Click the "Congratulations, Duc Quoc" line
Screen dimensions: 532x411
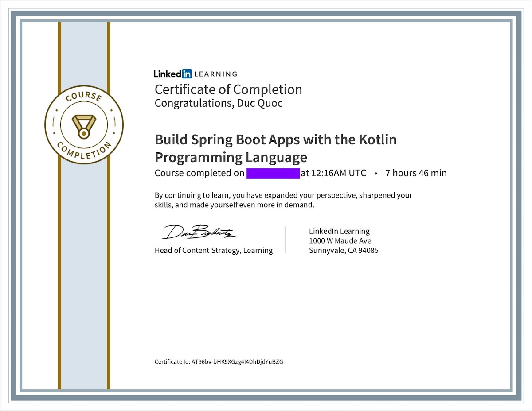(x=219, y=103)
